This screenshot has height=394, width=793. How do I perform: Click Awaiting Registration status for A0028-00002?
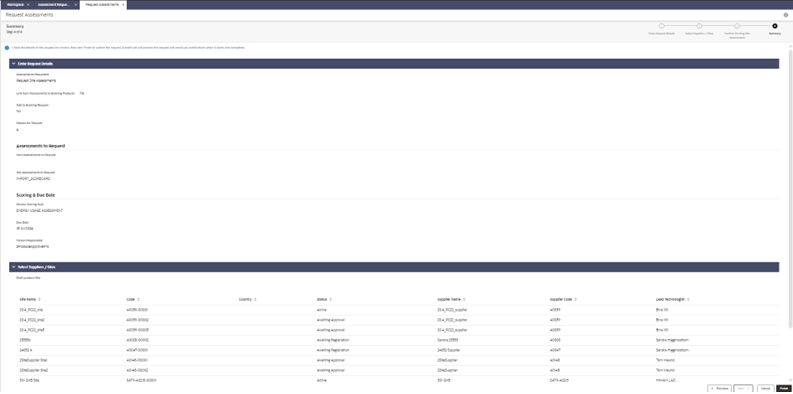pos(333,340)
